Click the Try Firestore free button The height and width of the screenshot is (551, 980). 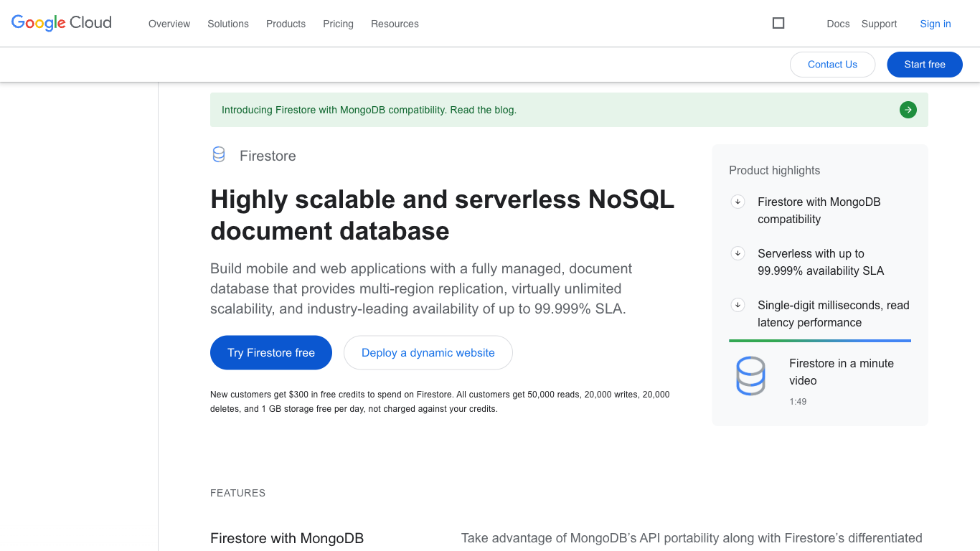[x=271, y=353]
